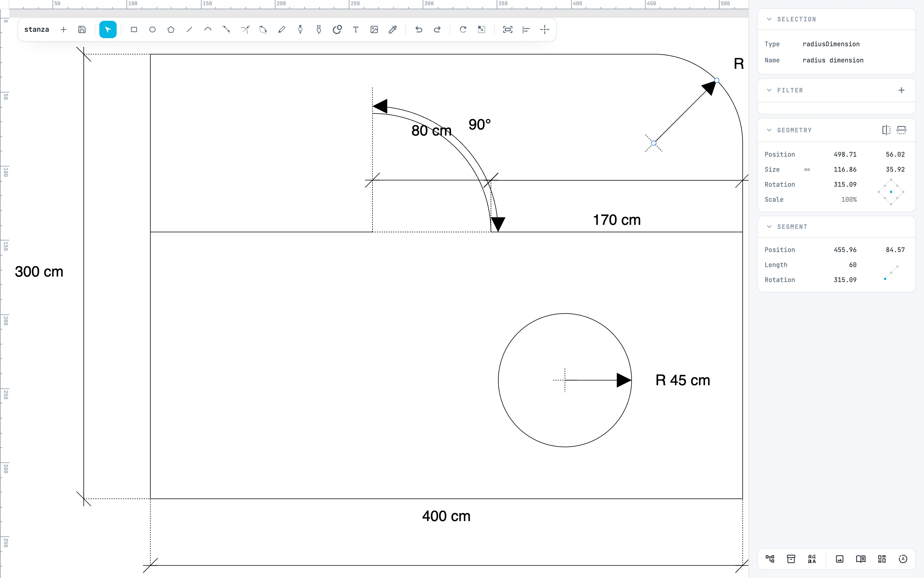Image resolution: width=924 pixels, height=578 pixels.
Task: Select the R 45 cm label
Action: 683,380
